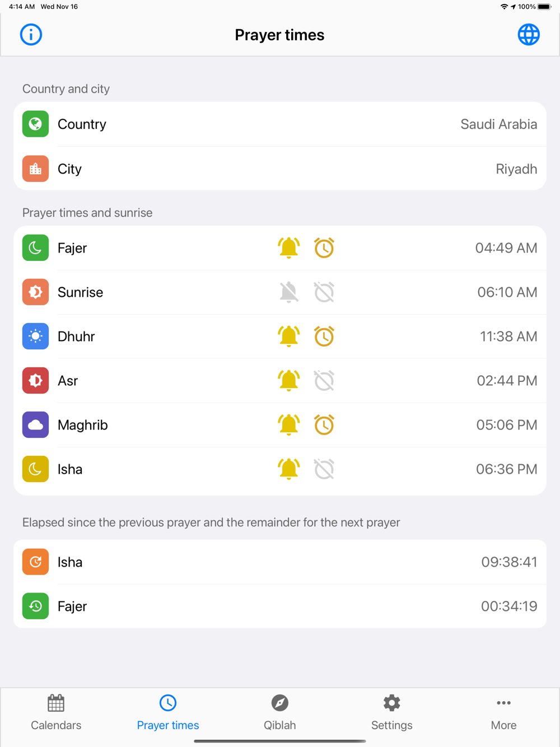560x747 pixels.
Task: Enable the Isha alarm clock
Action: (x=324, y=469)
